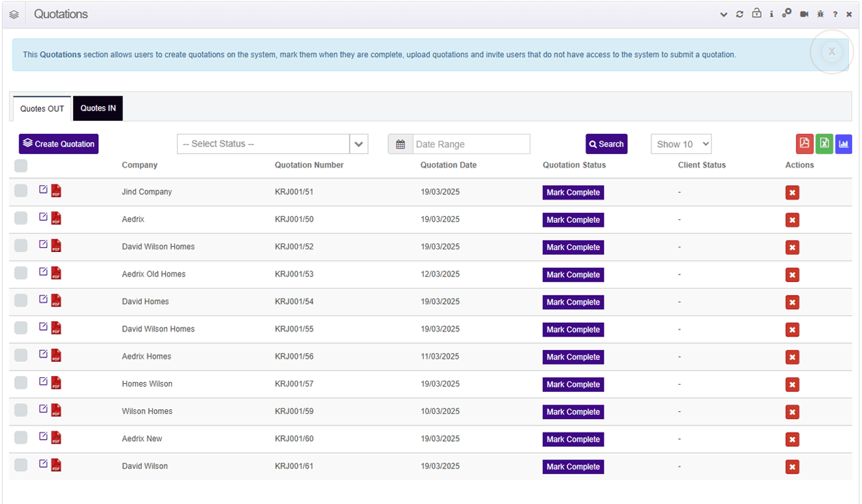Check the select-all checkbox in the header
Screen dimensions: 862x504
point(21,165)
